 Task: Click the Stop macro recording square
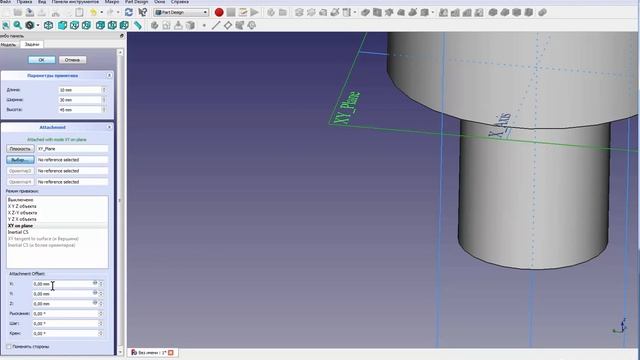(x=231, y=12)
